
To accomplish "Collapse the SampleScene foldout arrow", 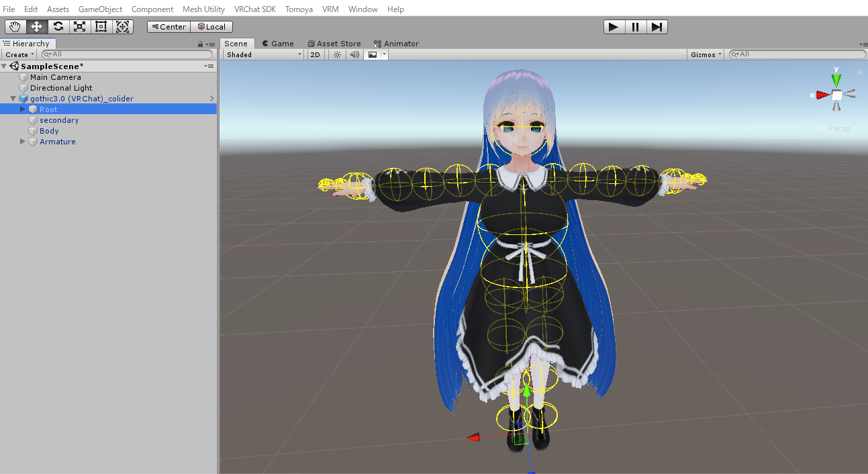I will (5, 66).
